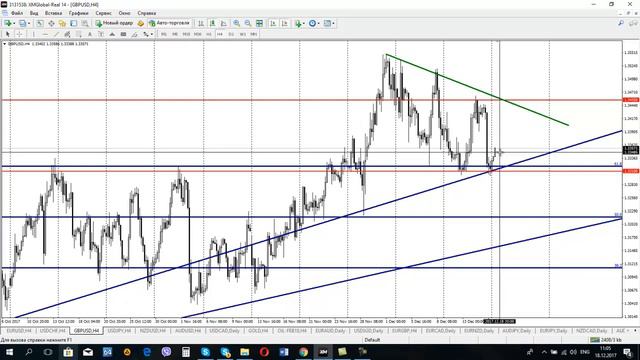Toggle the Авто-торговля button
The width and height of the screenshot is (640, 360).
[x=170, y=23]
